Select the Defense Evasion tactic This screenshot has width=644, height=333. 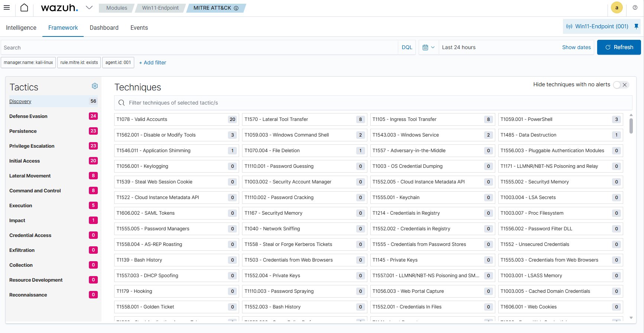(x=53, y=116)
